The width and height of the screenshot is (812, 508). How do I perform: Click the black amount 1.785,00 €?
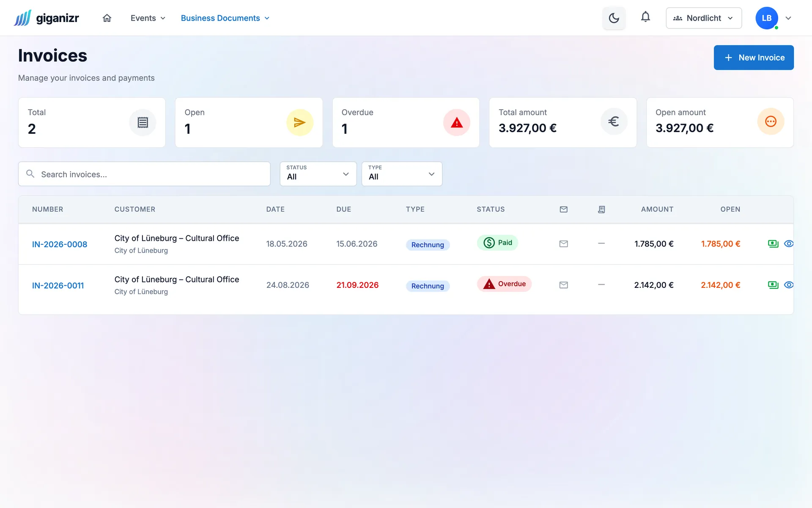[654, 244]
